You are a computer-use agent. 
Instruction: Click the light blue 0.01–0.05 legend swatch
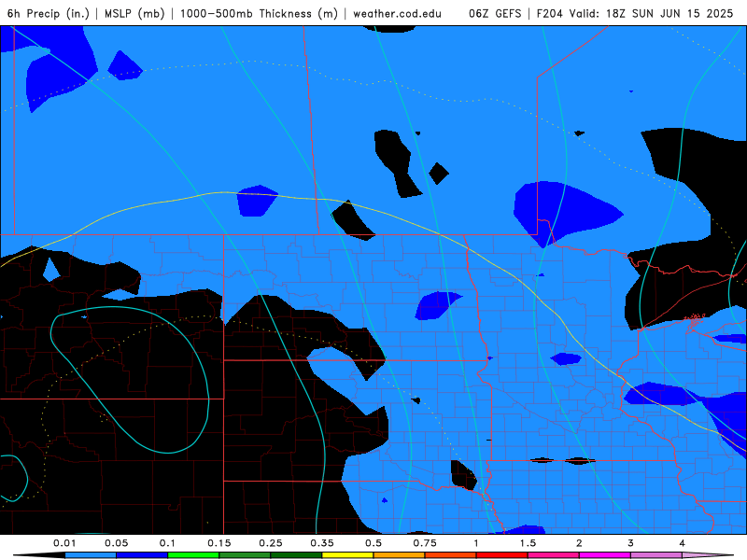91,555
